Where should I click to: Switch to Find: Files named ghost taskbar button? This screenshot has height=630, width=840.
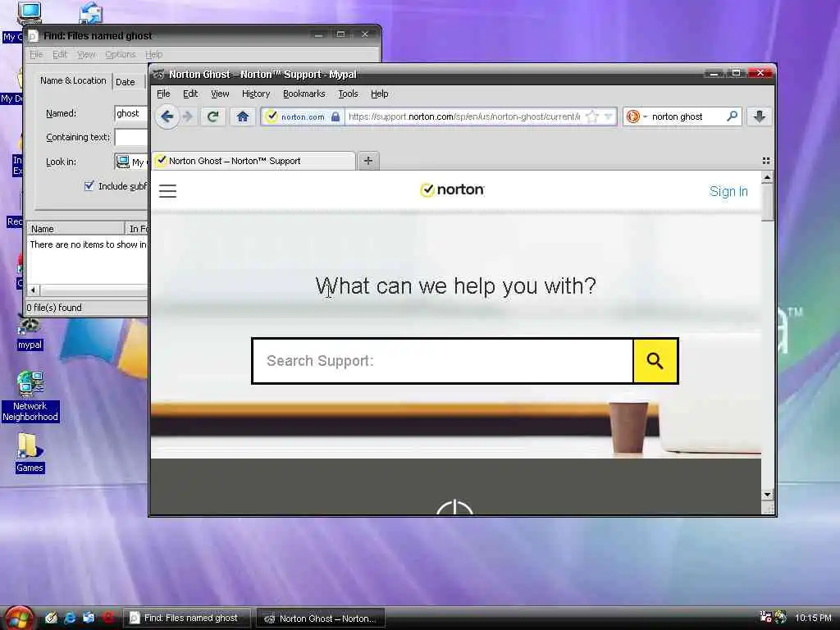point(187,619)
